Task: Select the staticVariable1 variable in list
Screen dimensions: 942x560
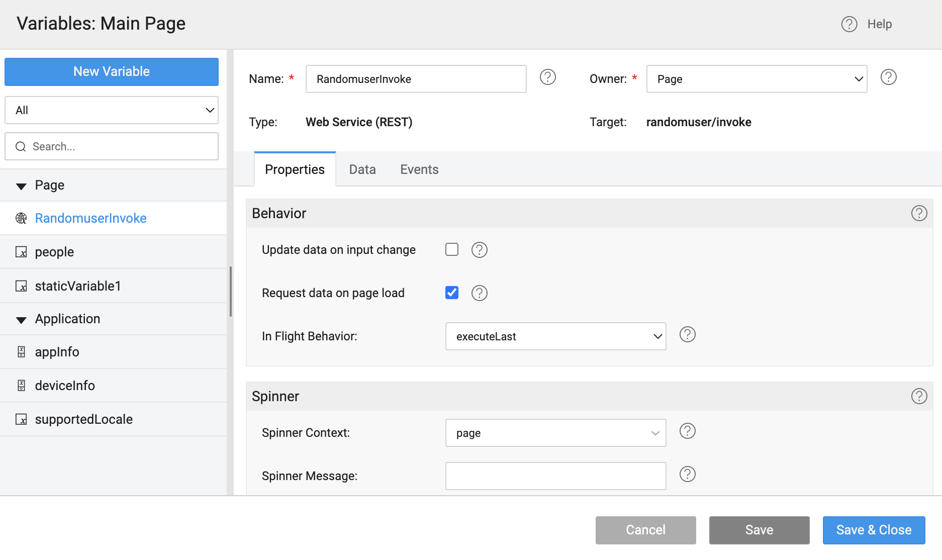Action: point(78,286)
